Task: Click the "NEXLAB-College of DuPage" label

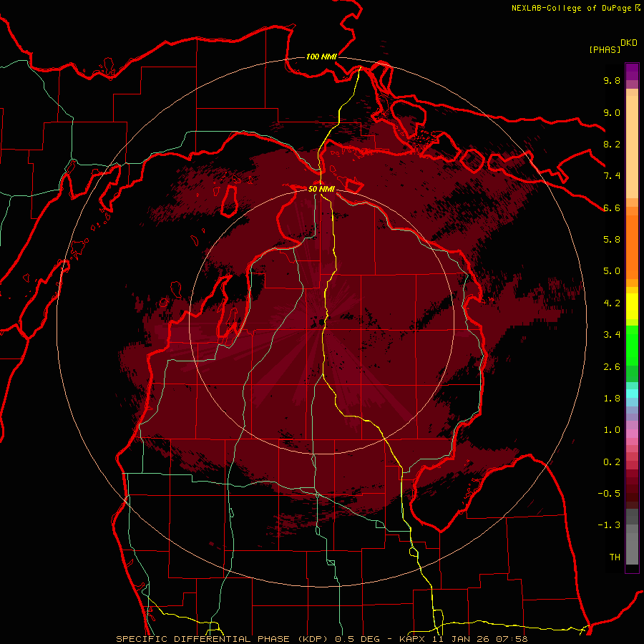Action: (571, 8)
